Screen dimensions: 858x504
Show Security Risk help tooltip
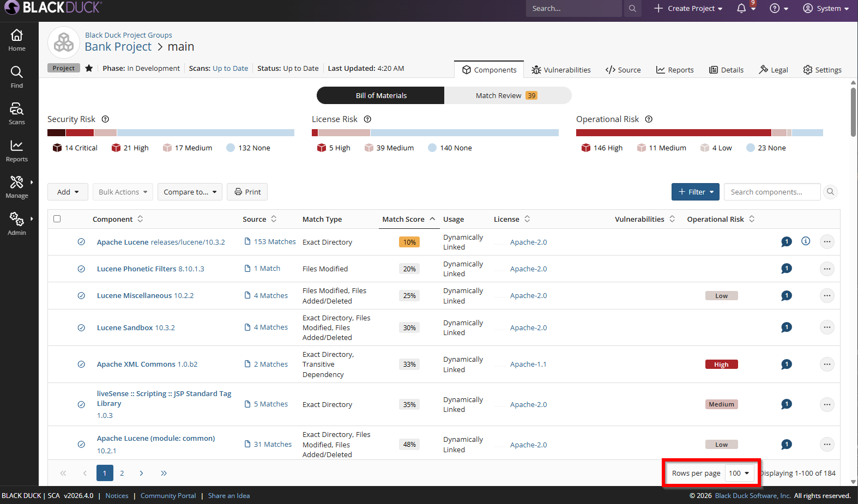point(106,119)
